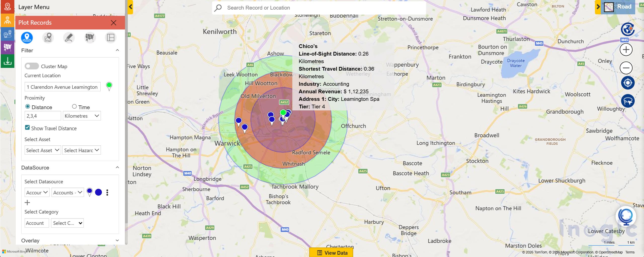Open the three-dot datasource options menu
Screen dimensions: 644x257
pyautogui.click(x=107, y=192)
